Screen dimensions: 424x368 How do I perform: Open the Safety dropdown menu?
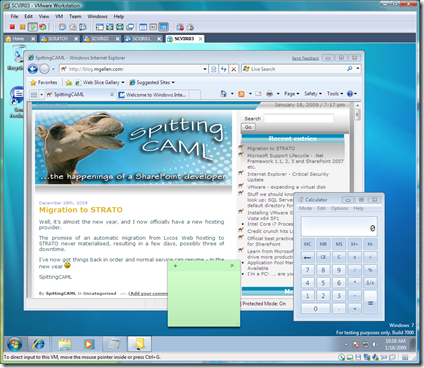click(312, 94)
